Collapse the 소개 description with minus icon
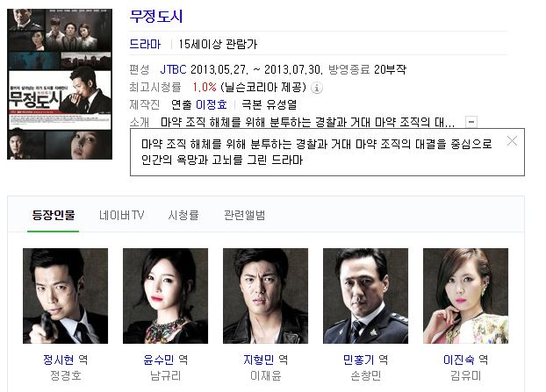 tap(471, 122)
